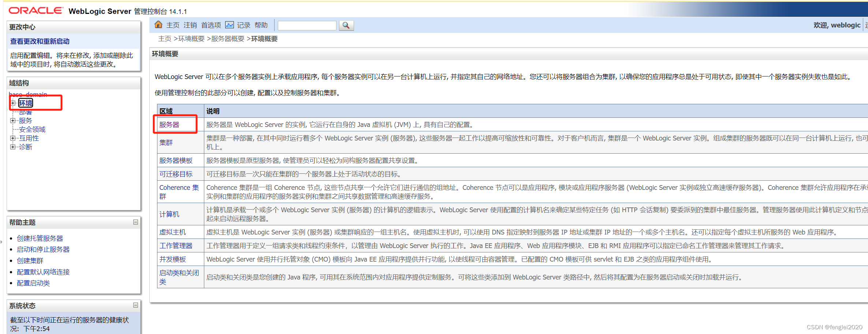Open the 服务器 link in the 区域 table
Screen dimensions: 868x334
tap(169, 124)
